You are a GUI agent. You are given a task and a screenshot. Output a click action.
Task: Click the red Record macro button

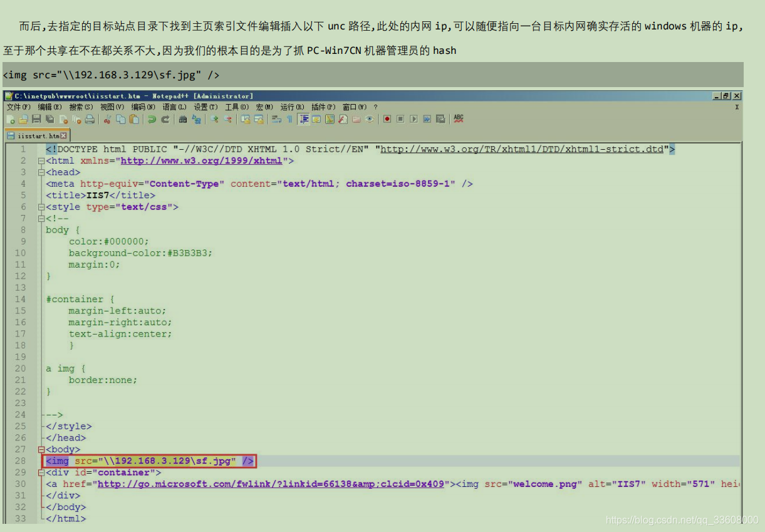tap(387, 119)
